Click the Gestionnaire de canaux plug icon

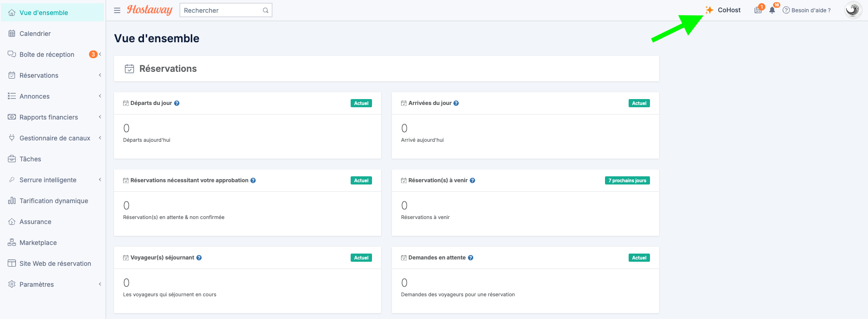pos(12,138)
